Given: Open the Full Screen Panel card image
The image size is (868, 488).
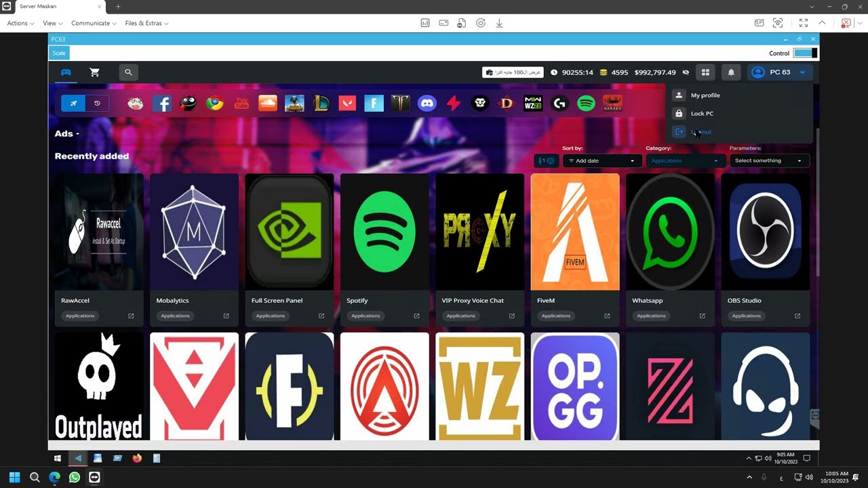Looking at the screenshot, I should click(x=290, y=232).
